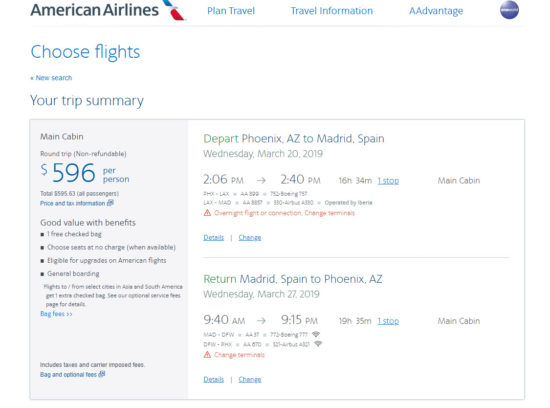Open Price and tax information link

tap(73, 203)
